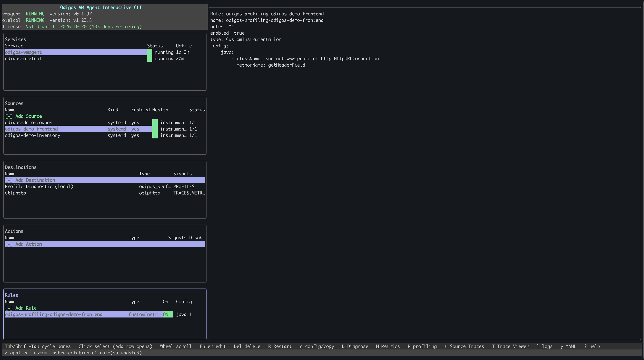Click the green status indicator for odigos-otelcol
This screenshot has height=360, width=644.
coord(150,59)
